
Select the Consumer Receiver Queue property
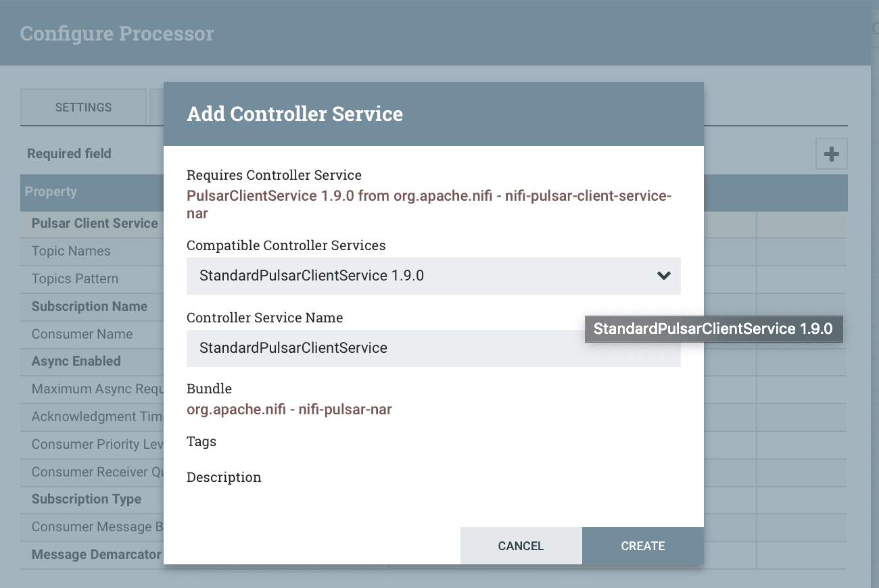(x=97, y=472)
